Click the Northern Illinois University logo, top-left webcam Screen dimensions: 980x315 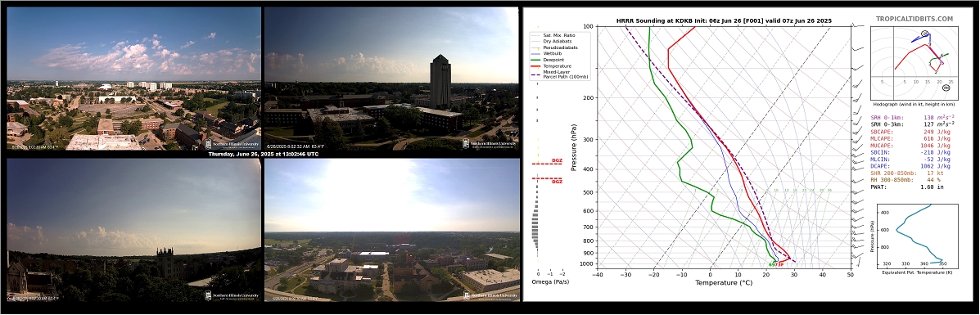click(x=232, y=144)
